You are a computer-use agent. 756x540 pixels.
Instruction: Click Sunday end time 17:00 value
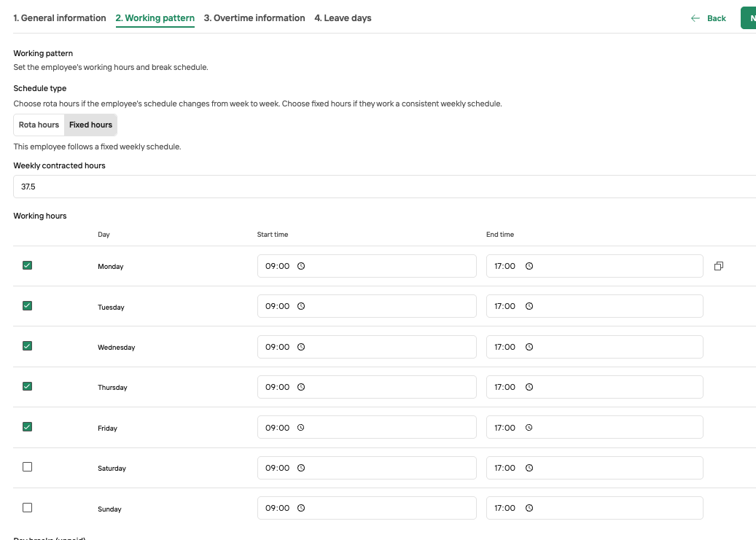(504, 508)
